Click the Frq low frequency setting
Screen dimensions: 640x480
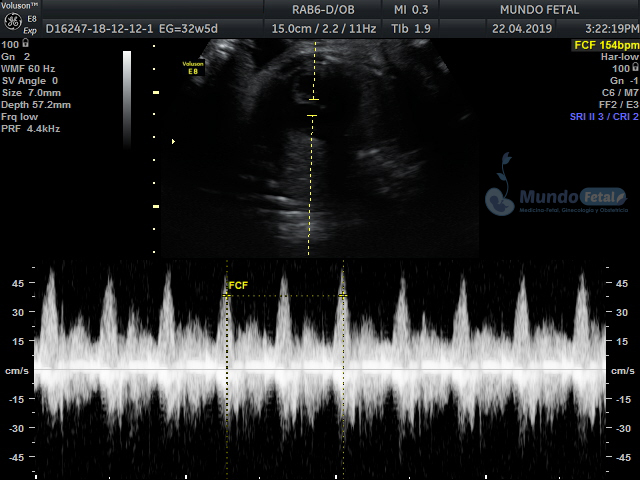21,117
